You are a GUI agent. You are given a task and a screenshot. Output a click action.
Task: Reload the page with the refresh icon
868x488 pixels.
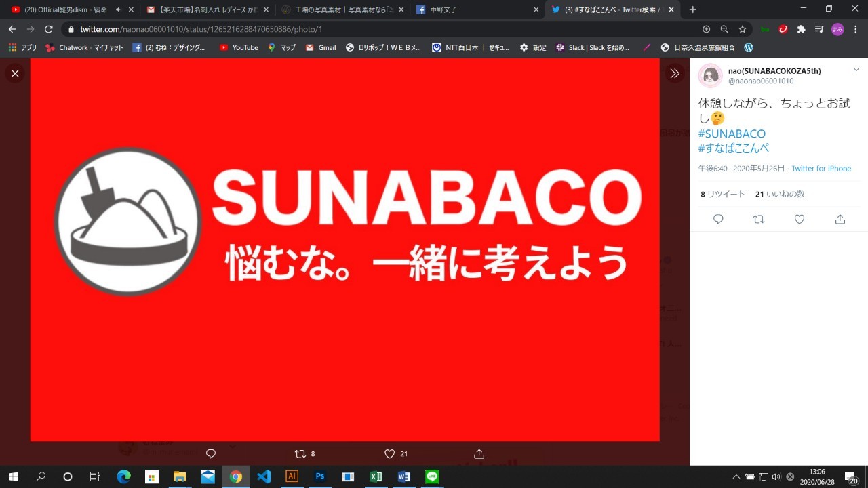coord(49,29)
